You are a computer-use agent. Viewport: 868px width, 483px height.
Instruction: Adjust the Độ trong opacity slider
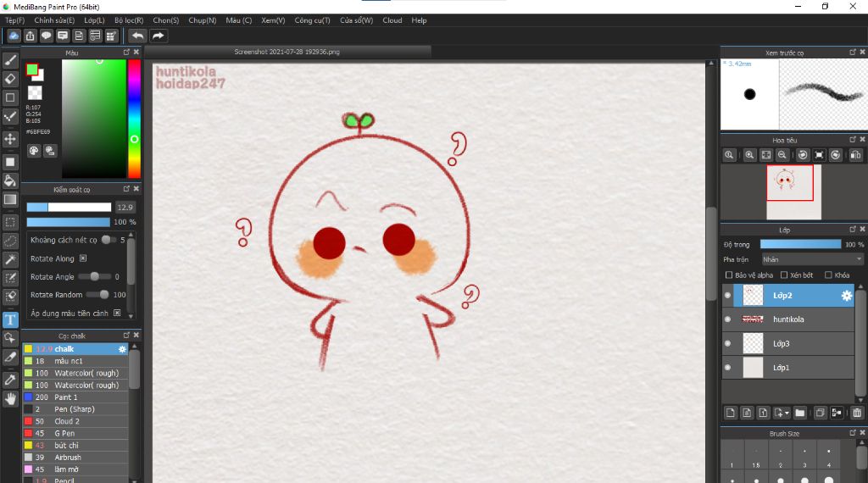coord(800,244)
